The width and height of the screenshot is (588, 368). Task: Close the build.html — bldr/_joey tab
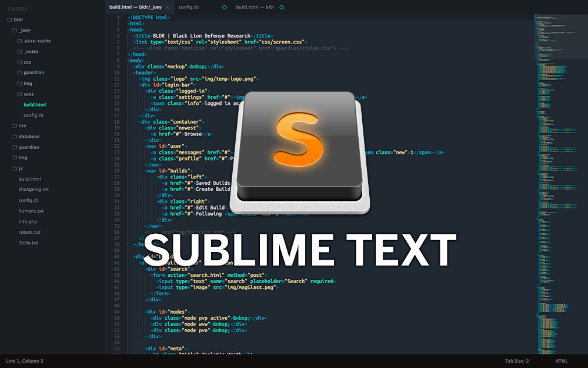click(x=168, y=7)
